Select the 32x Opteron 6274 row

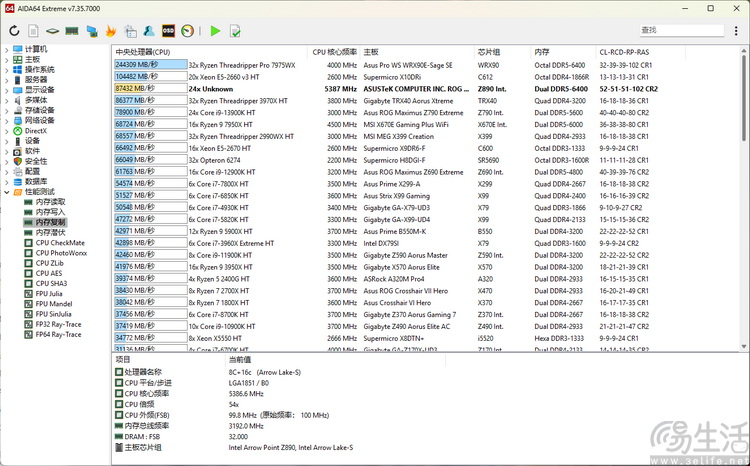tap(386, 160)
